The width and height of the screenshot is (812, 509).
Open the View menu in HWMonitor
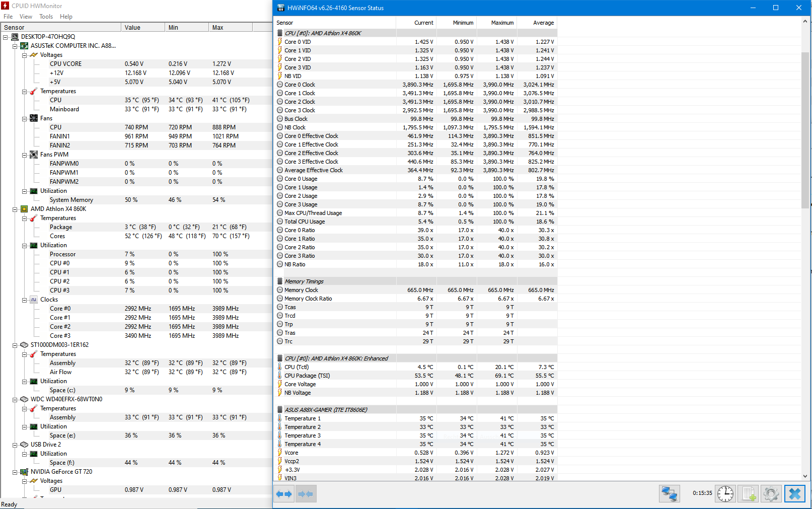[x=26, y=17]
